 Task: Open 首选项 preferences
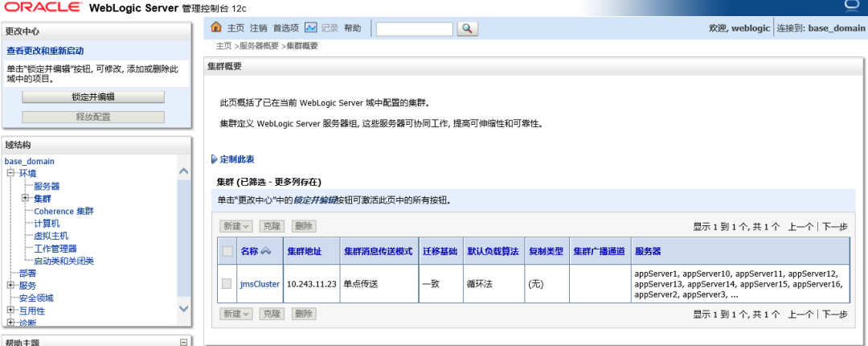coord(286,28)
